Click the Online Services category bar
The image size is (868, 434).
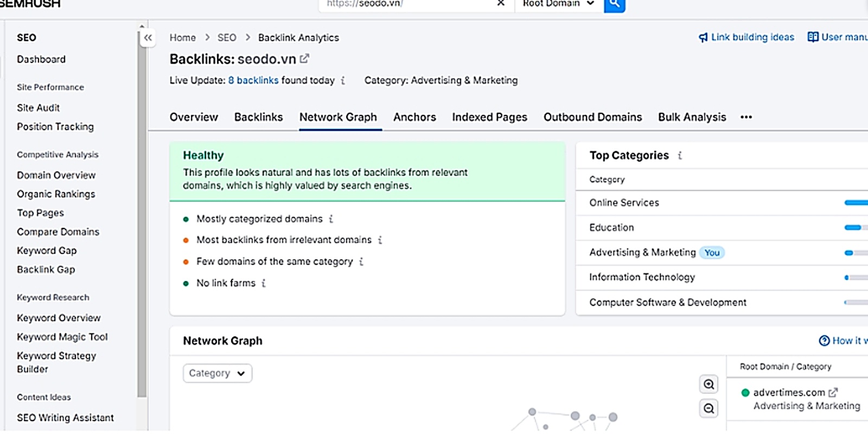click(856, 203)
